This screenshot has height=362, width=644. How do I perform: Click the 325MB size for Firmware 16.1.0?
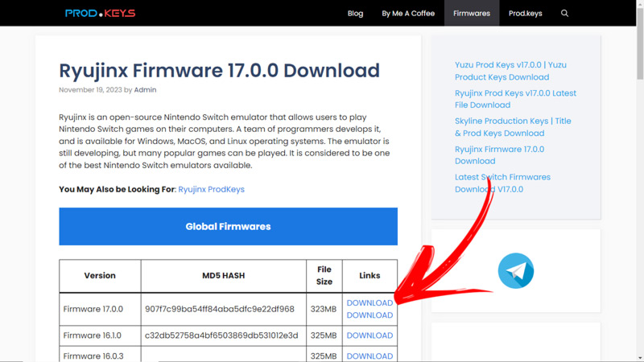[x=324, y=335]
